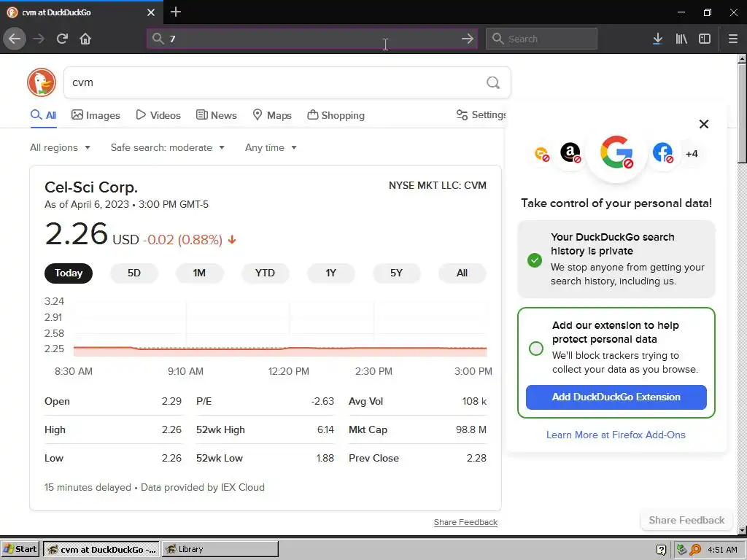The width and height of the screenshot is (747, 560).
Task: Click the Amazon tracker icon in promo
Action: point(570,153)
